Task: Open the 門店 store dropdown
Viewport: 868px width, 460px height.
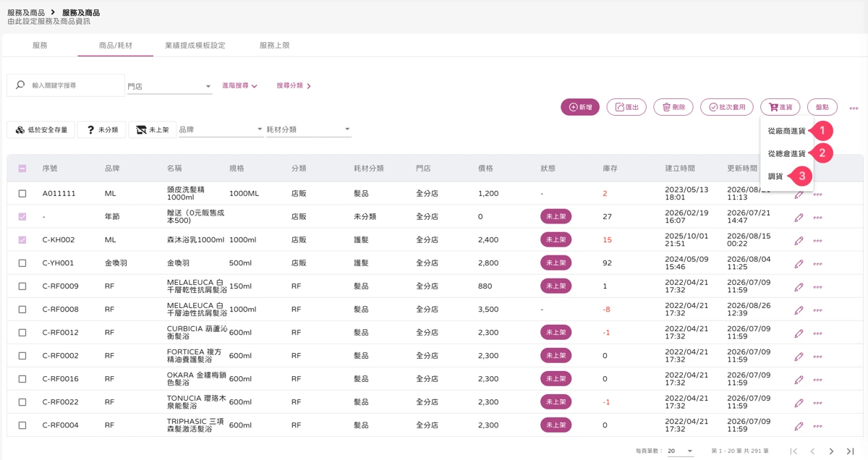Action: click(x=169, y=86)
